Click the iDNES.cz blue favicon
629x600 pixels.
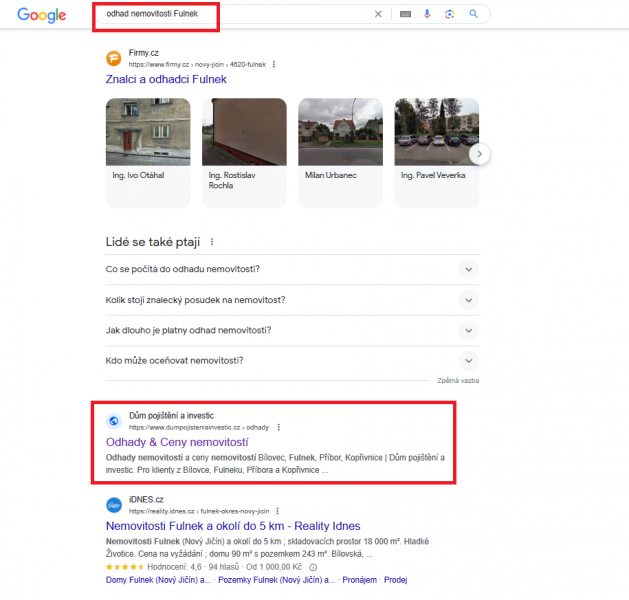pos(114,505)
